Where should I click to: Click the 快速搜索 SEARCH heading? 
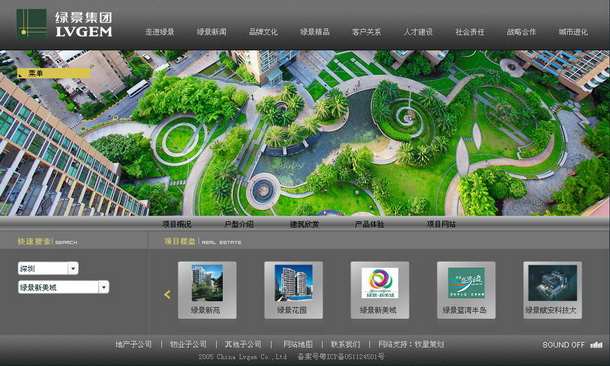[x=47, y=242]
